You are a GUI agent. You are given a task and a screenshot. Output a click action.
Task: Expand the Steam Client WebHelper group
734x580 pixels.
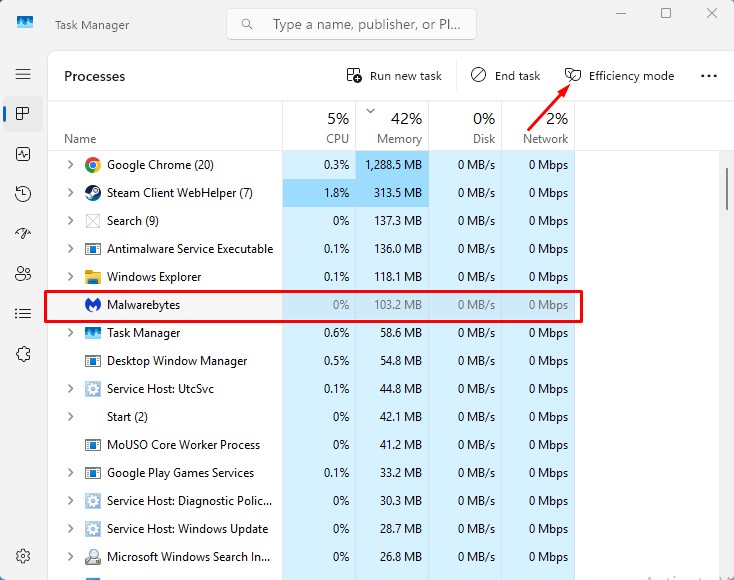[x=70, y=193]
